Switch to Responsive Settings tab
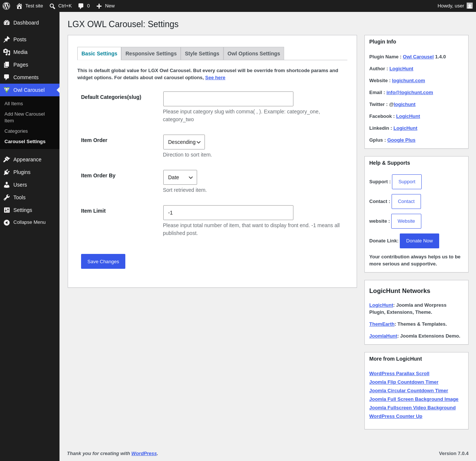The width and height of the screenshot is (476, 461). tap(151, 54)
